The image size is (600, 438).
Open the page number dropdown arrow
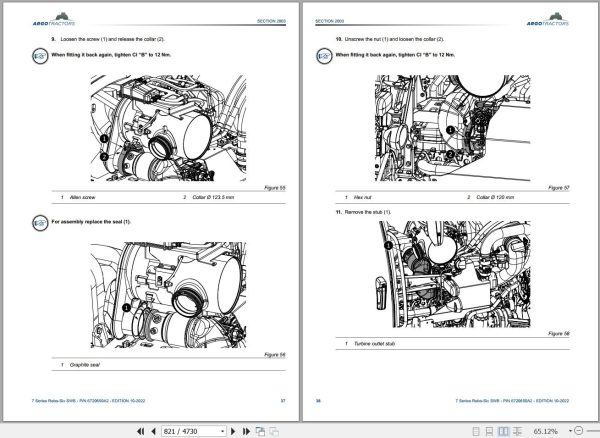click(x=222, y=431)
